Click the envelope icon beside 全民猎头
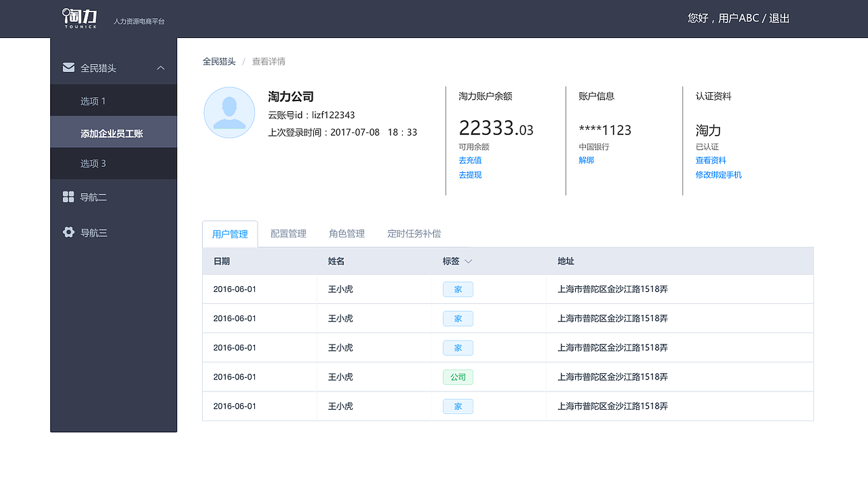Screen dimensions: 868x498 coord(68,67)
